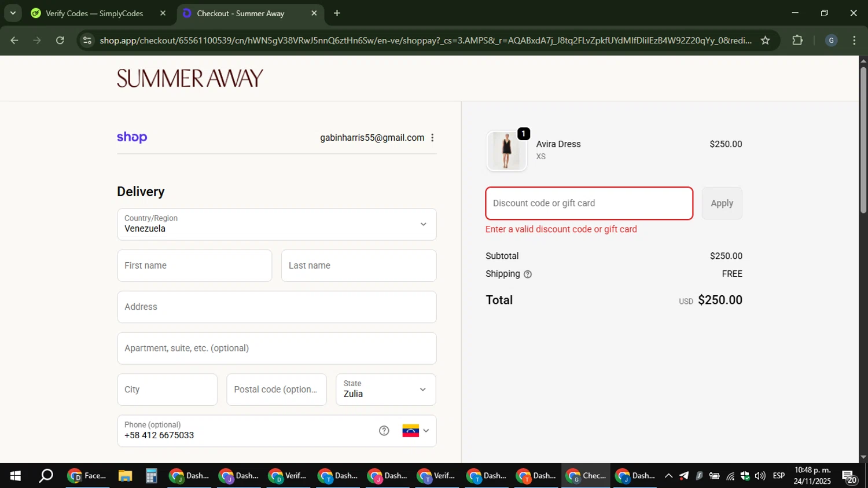Focus the Discount code or gift card field
868x488 pixels.
pos(589,203)
